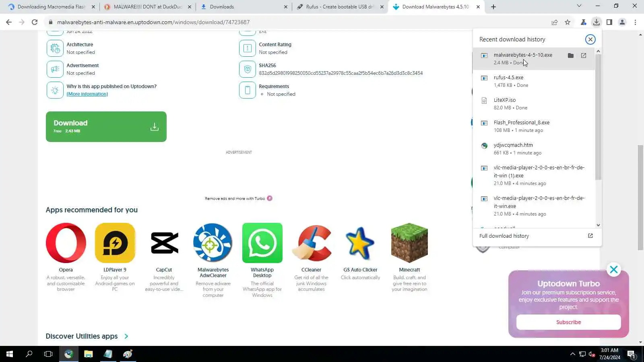
Task: Click the address bar URL
Action: point(153,22)
